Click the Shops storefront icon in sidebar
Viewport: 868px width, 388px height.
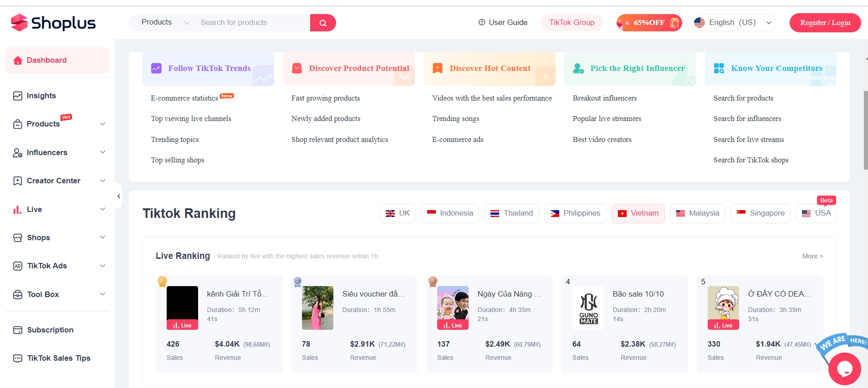point(18,238)
